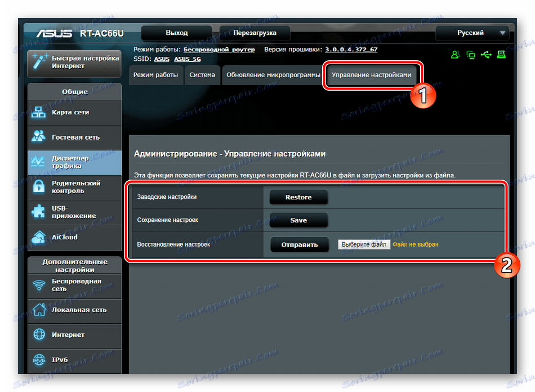
Task: Click the green printer status icon
Action: click(x=501, y=55)
